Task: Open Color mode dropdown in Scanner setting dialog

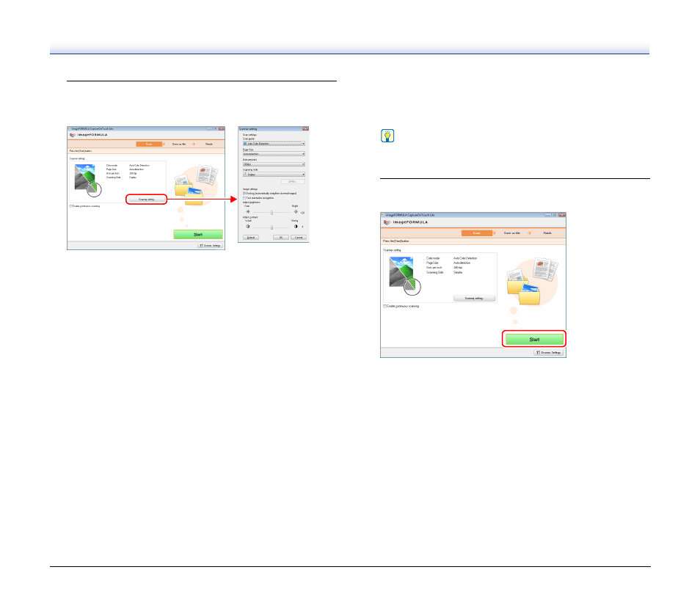Action: tap(274, 144)
